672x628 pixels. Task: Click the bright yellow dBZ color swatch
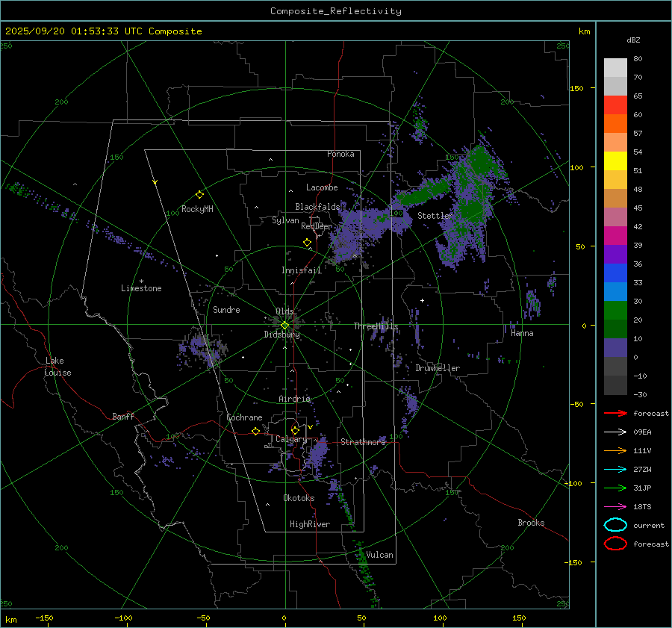point(615,161)
